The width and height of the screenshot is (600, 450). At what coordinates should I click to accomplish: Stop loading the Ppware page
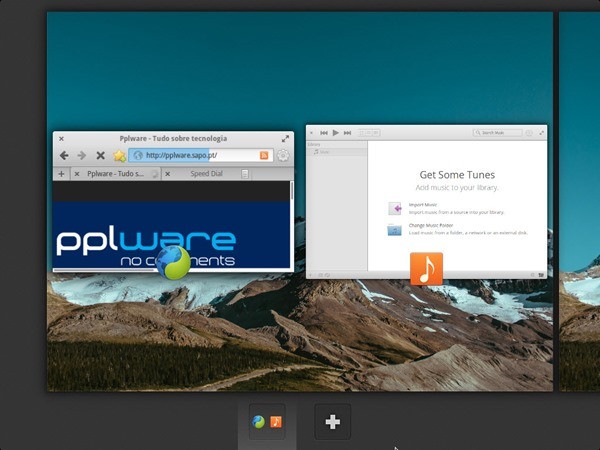(100, 155)
